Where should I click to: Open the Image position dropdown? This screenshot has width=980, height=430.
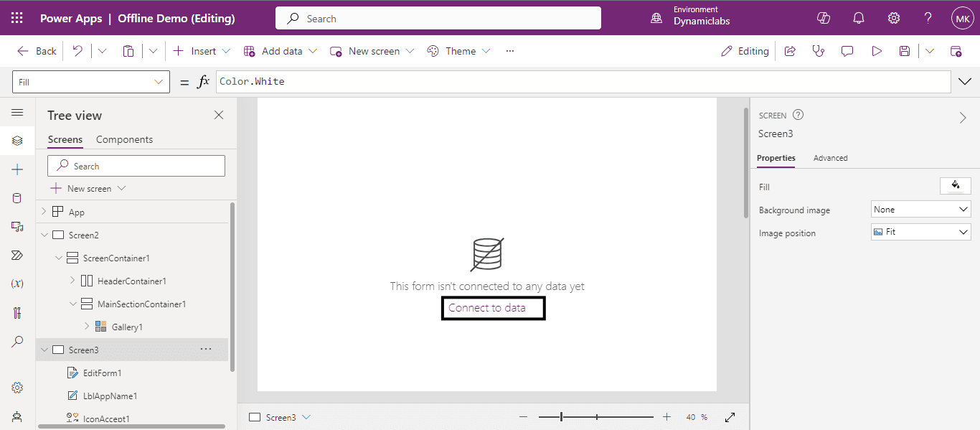point(920,232)
